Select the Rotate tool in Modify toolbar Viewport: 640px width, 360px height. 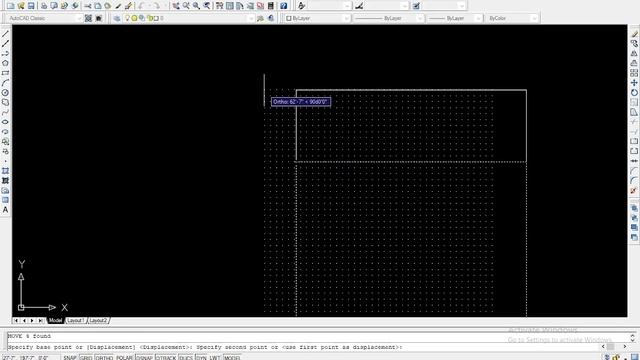pos(634,93)
